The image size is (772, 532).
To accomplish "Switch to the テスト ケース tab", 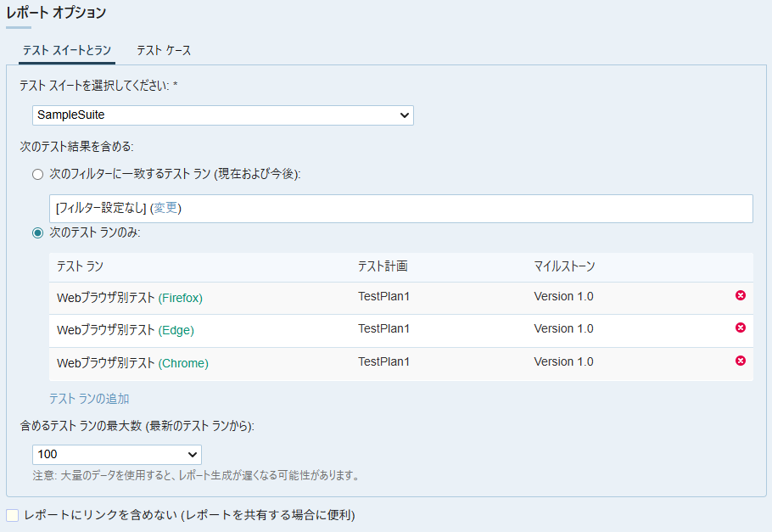I will tap(164, 51).
